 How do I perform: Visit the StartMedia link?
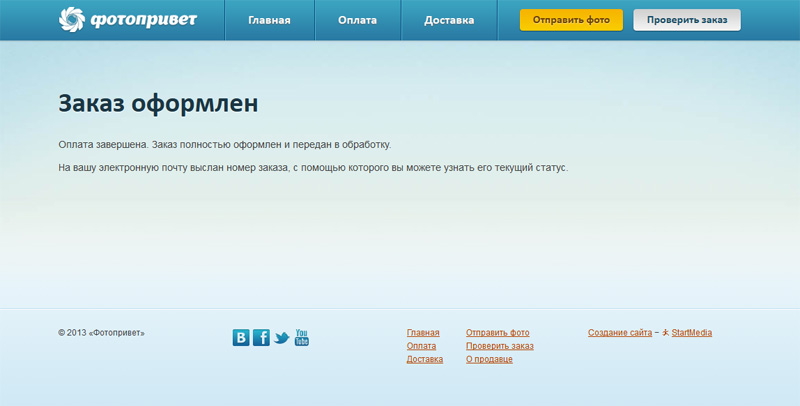pos(691,333)
